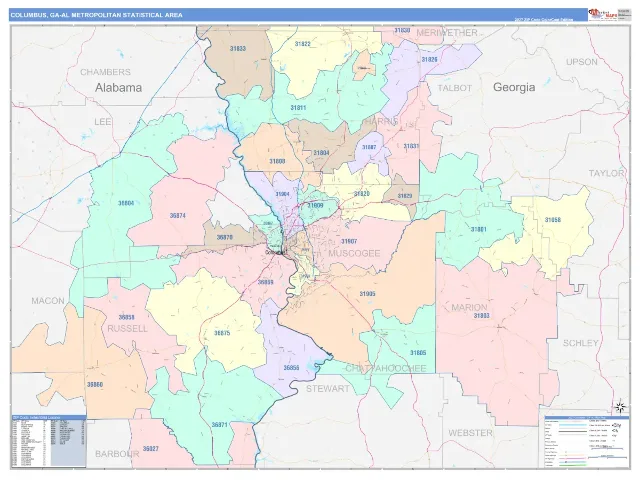Click ZIP code label 31804

point(321,153)
